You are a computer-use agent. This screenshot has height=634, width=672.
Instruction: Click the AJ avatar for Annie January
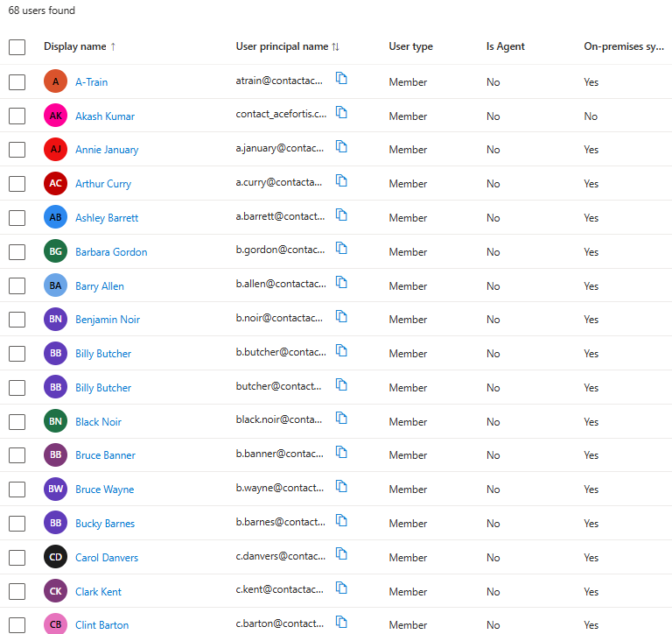click(x=56, y=149)
